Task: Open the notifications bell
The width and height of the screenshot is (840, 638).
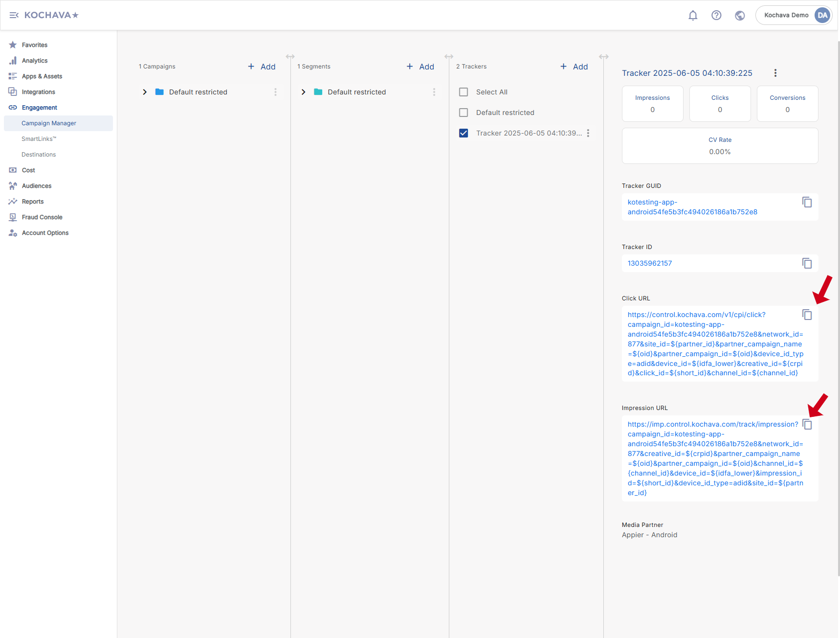Action: [693, 15]
